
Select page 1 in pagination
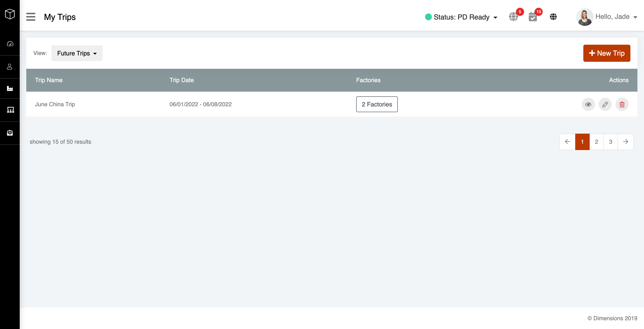pos(582,142)
